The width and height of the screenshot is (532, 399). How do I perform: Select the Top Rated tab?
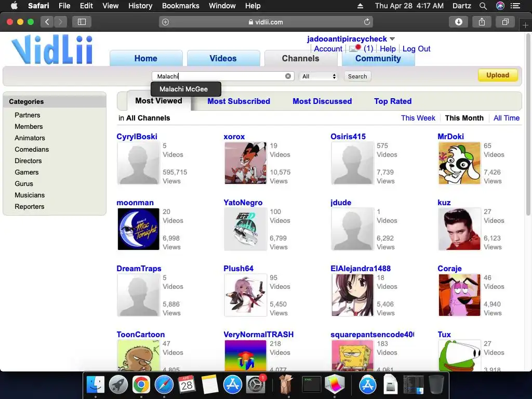[393, 101]
